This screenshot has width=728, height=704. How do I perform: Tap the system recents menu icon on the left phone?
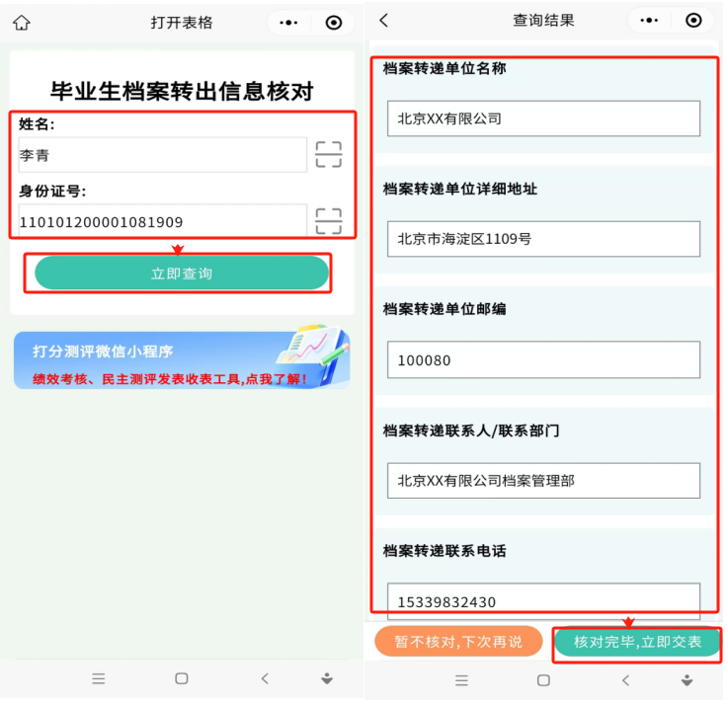tap(99, 678)
